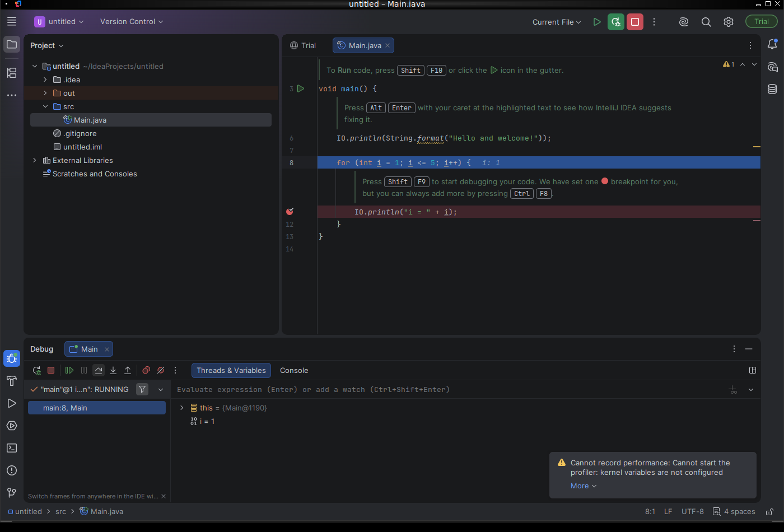Toggle thread filter in debug frames
Screen dimensions: 784x532
tap(143, 389)
